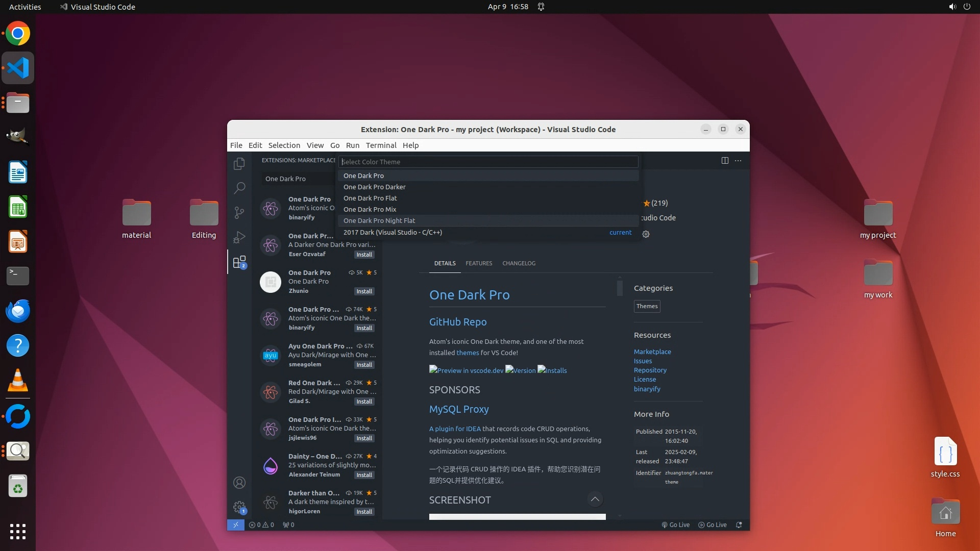The width and height of the screenshot is (980, 551).
Task: Open the Explorer view in activity bar
Action: pos(239,164)
